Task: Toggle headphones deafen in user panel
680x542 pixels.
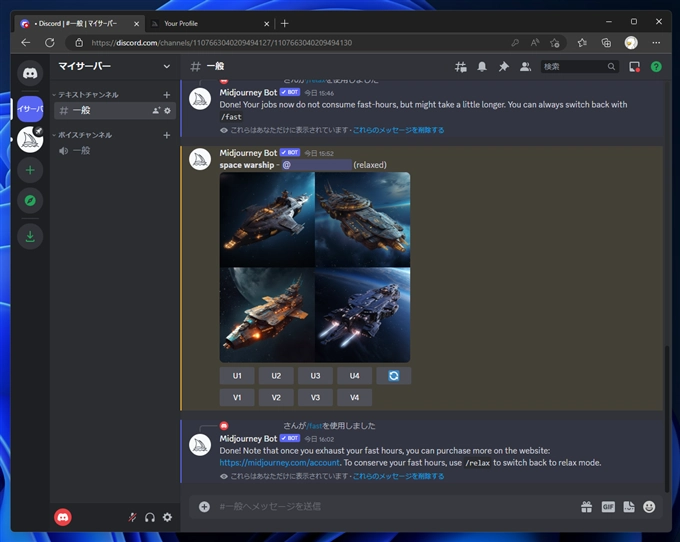Action: [x=150, y=517]
